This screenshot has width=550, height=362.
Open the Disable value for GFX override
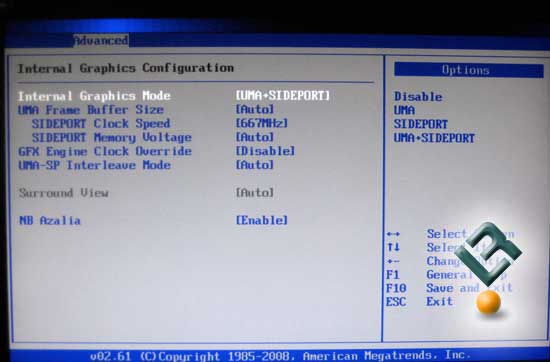265,151
